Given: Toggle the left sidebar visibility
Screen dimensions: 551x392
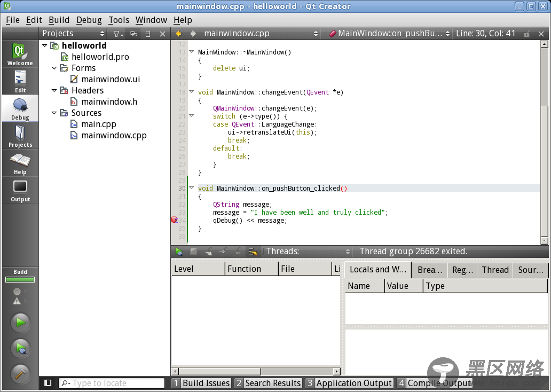Looking at the screenshot, I should pos(48,383).
